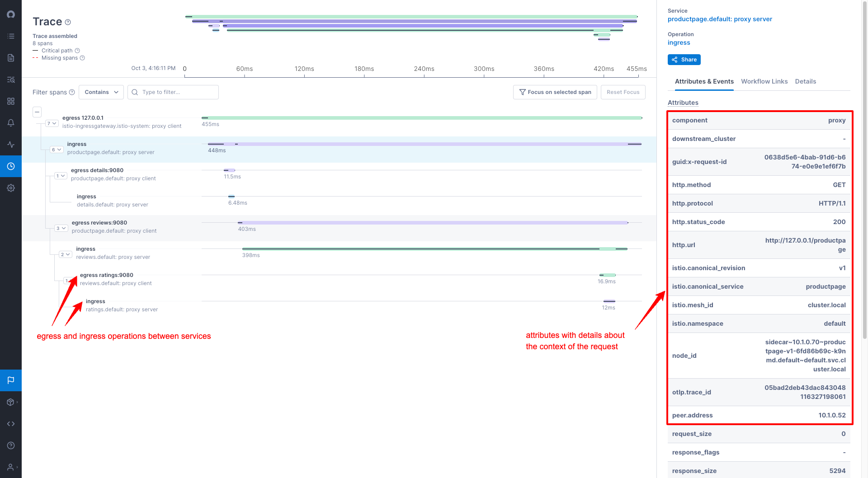Open the Contains filter dropdown
The width and height of the screenshot is (868, 478).
click(x=101, y=92)
